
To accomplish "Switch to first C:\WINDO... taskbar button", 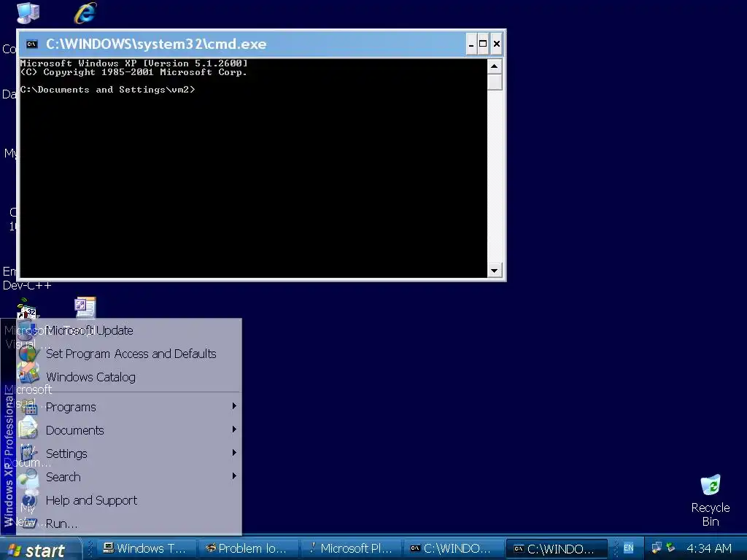I will point(454,548).
